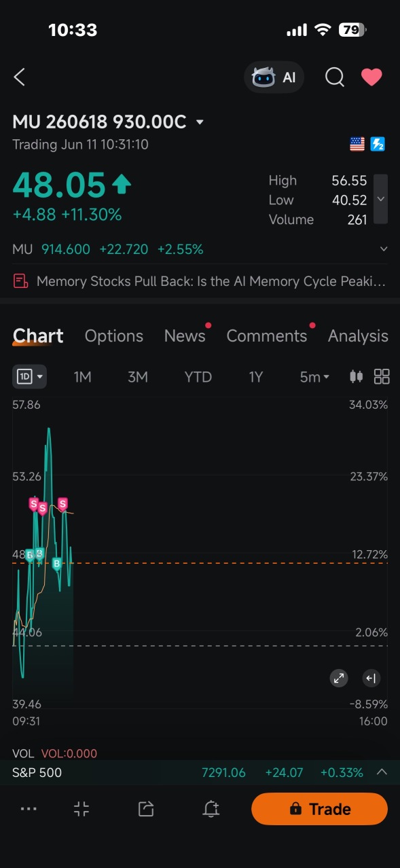Image resolution: width=400 pixels, height=868 pixels.
Task: Open the 5m interval dropdown
Action: tap(314, 377)
